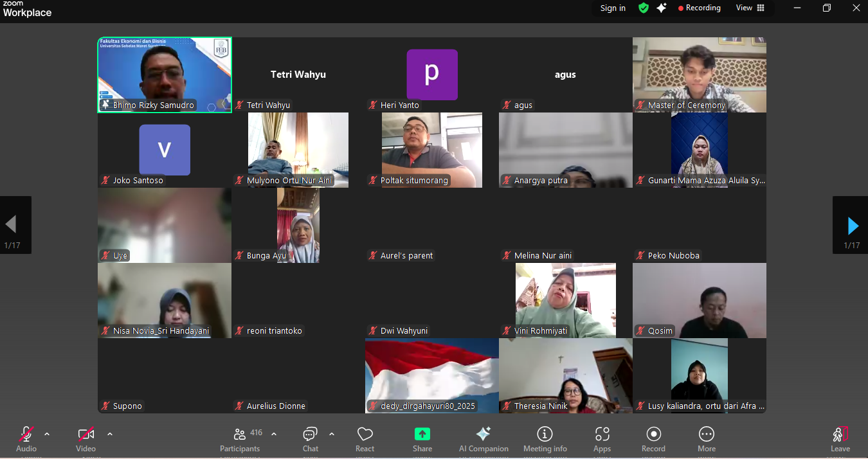Expand the Participants options caret
868x459 pixels.
point(274,434)
